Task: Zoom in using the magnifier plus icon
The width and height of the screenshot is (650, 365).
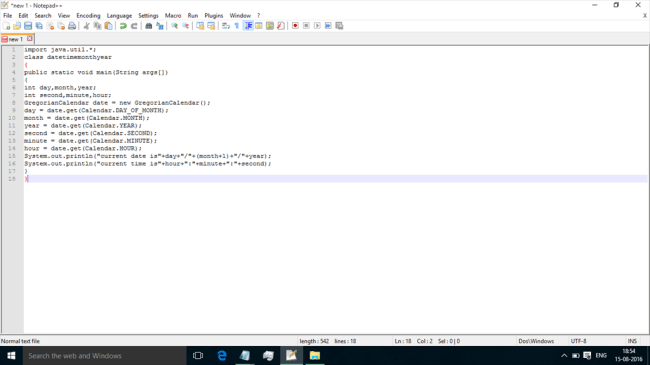Action: [x=175, y=26]
